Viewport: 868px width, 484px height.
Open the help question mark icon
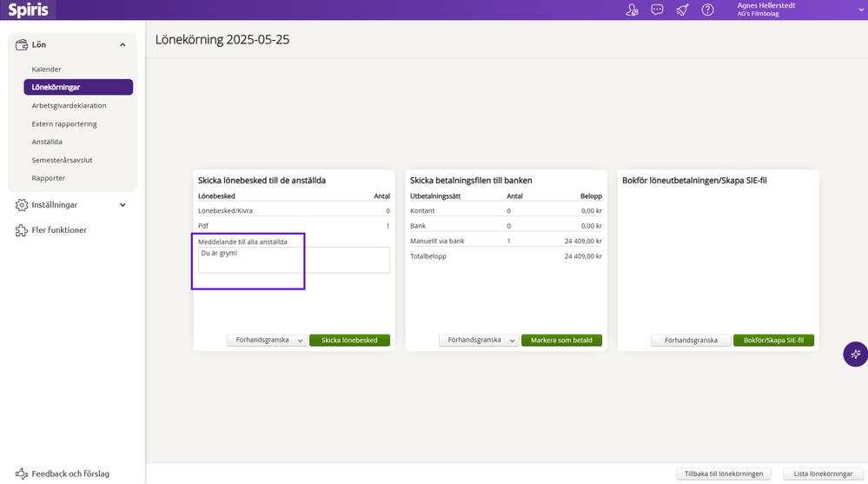pos(707,10)
